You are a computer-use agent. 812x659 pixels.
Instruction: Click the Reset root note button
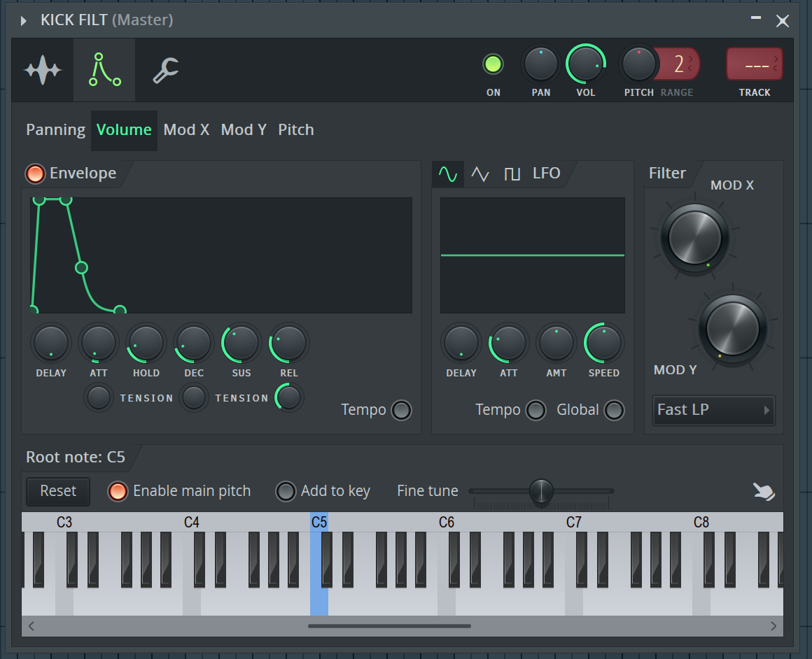point(58,491)
